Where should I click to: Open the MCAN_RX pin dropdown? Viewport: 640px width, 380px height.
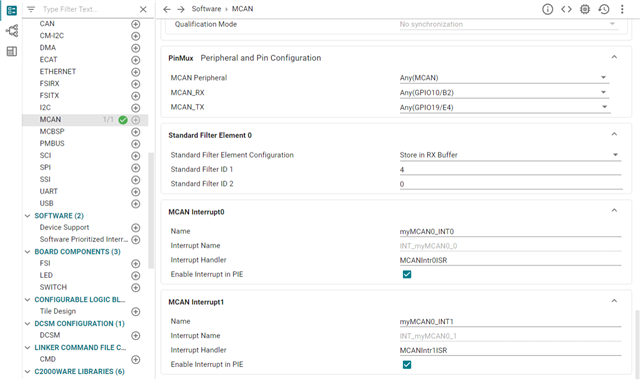pyautogui.click(x=504, y=93)
